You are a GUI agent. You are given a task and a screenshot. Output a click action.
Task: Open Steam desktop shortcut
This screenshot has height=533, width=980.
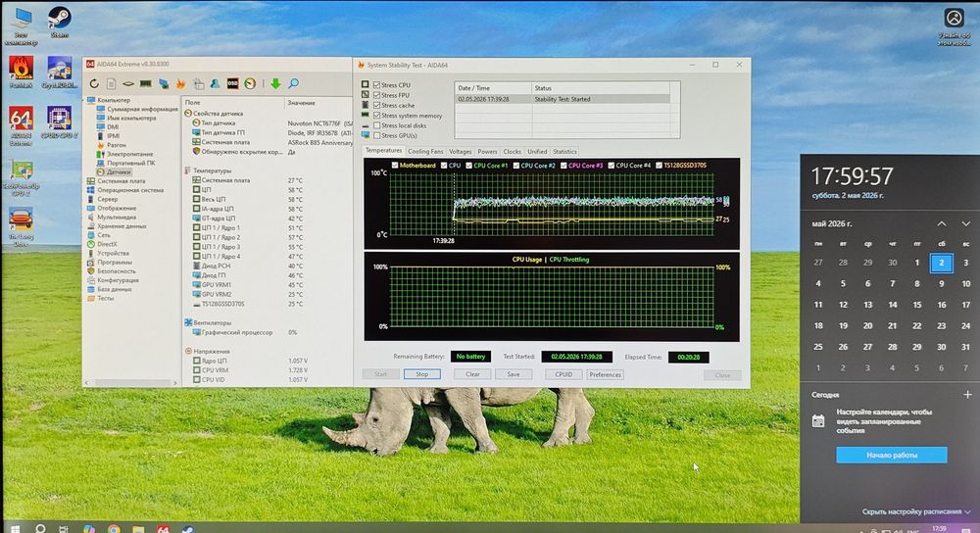tap(60, 23)
